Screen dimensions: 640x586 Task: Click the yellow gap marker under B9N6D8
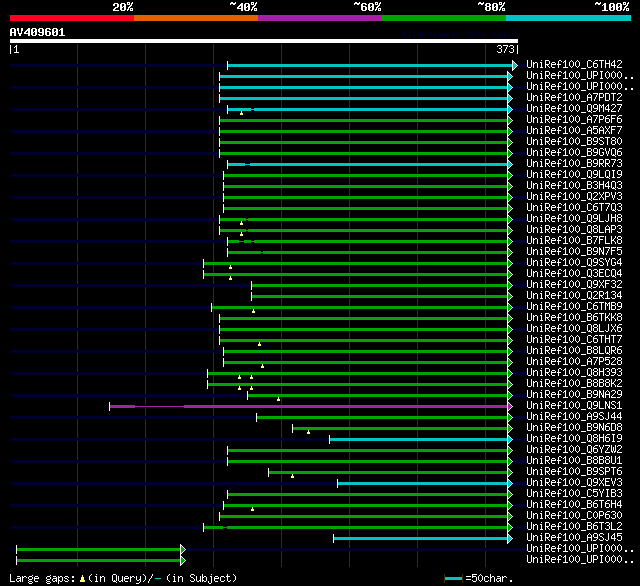click(308, 432)
